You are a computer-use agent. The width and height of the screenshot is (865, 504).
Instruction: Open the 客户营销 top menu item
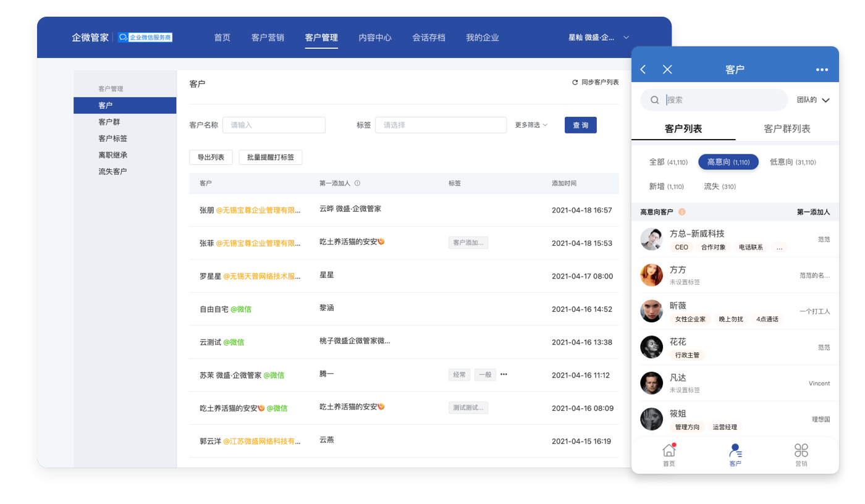(268, 38)
